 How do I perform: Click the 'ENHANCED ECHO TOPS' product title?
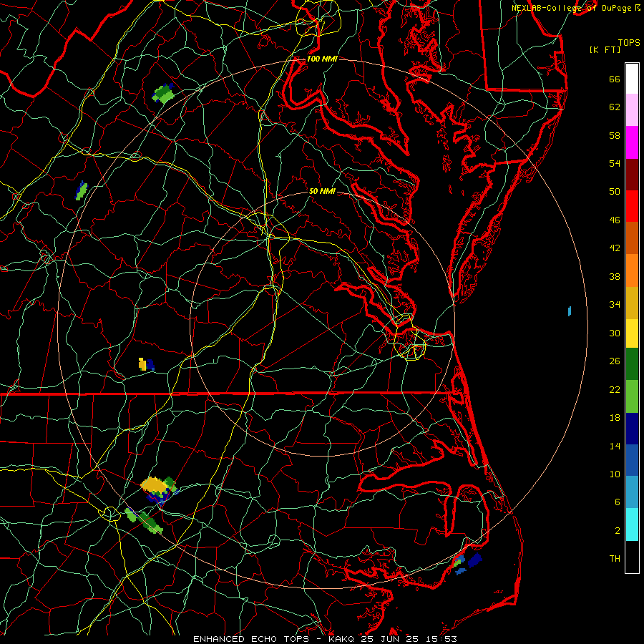click(254, 639)
